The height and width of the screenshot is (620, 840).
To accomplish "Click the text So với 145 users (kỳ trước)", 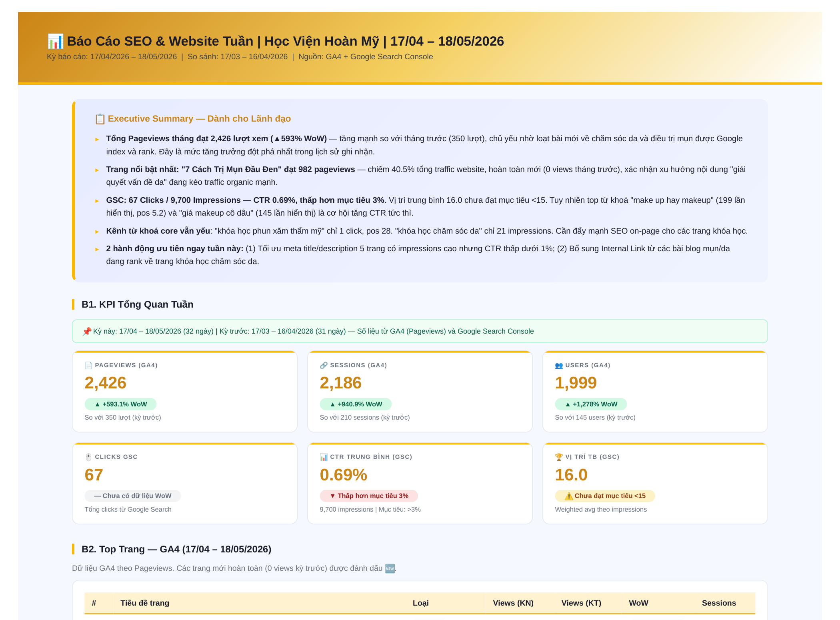I will [x=595, y=418].
